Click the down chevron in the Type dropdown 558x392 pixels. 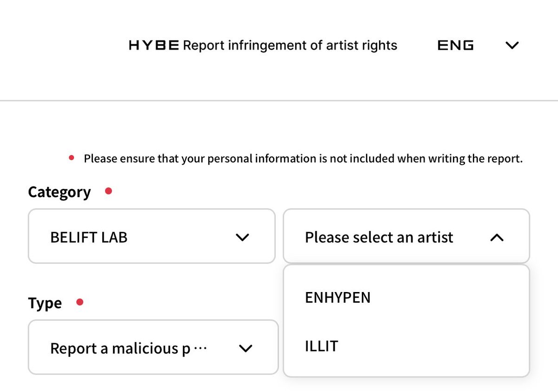[245, 348]
